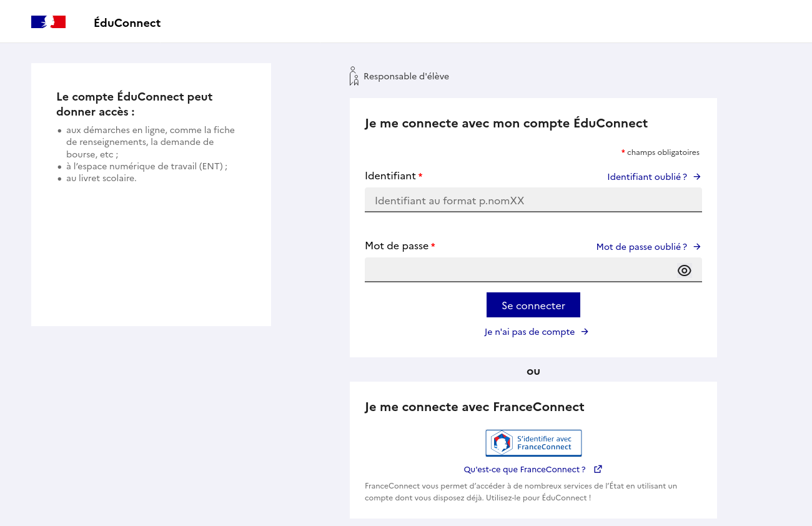812x526 pixels.
Task: Click the Mot de passe field label
Action: click(x=397, y=246)
